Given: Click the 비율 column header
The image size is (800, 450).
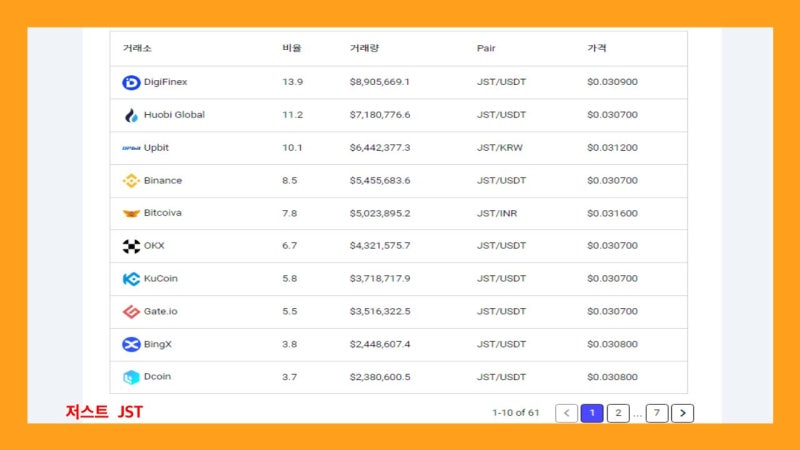Looking at the screenshot, I should pos(292,48).
